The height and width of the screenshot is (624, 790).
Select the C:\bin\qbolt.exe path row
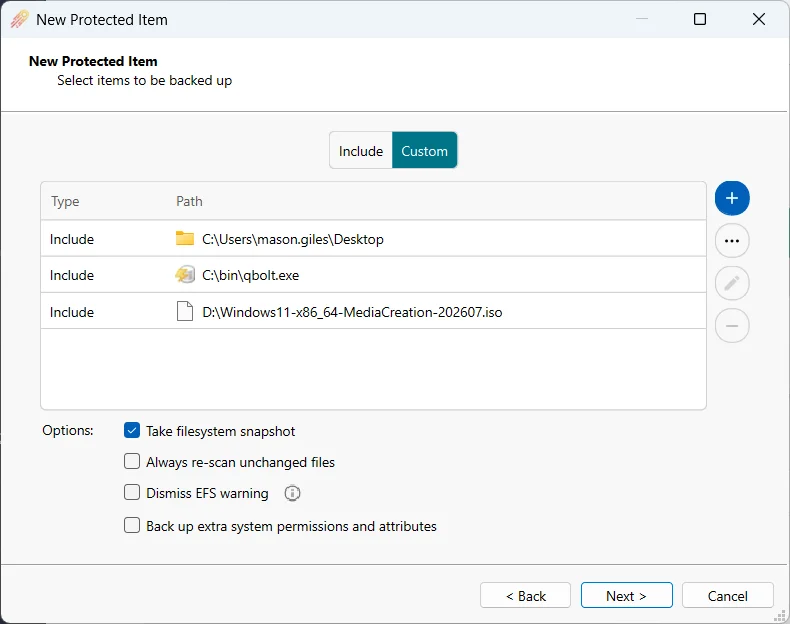373,275
